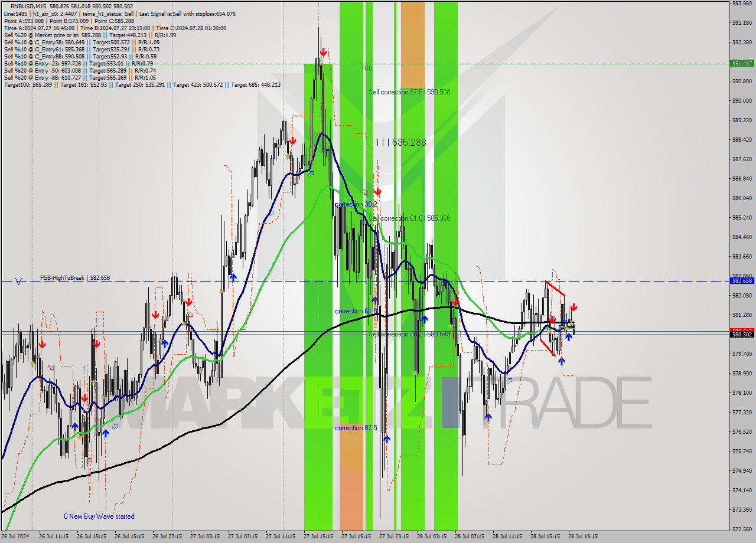
Task: Click the FSB-HighToBreak | 582.658 label
Action: [x=75, y=277]
